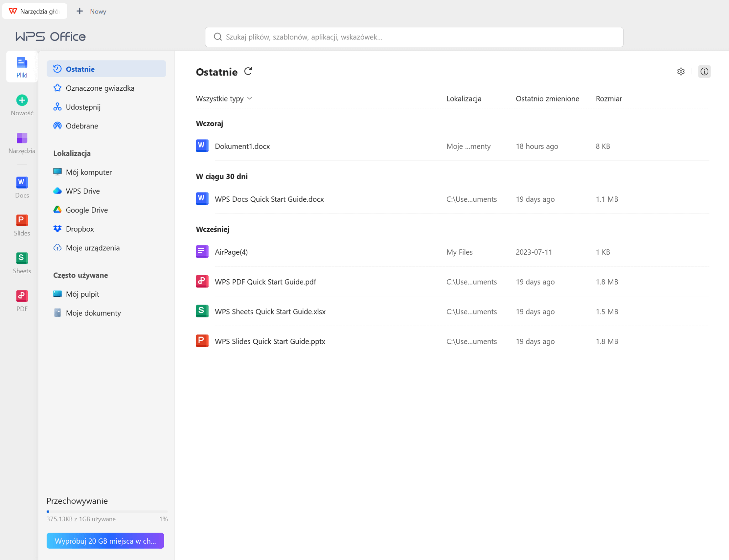Click the Wypróbuj 20 GB miejsca button

click(x=105, y=540)
